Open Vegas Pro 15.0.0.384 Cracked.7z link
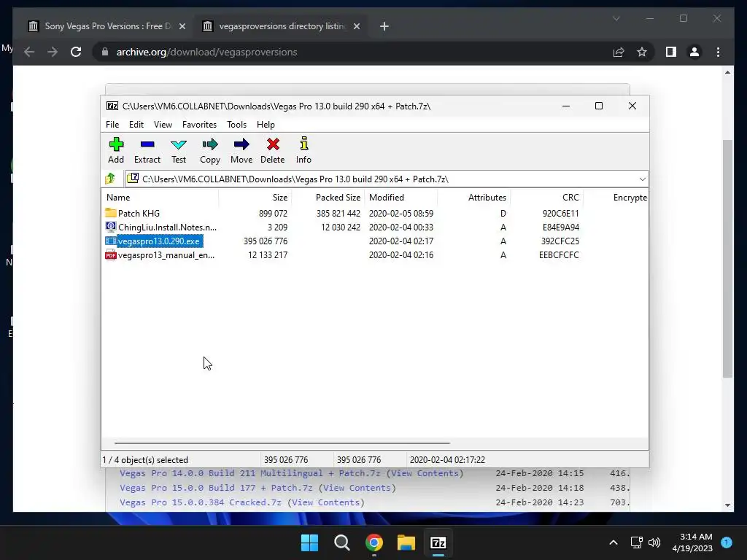This screenshot has height=560, width=747. click(201, 502)
